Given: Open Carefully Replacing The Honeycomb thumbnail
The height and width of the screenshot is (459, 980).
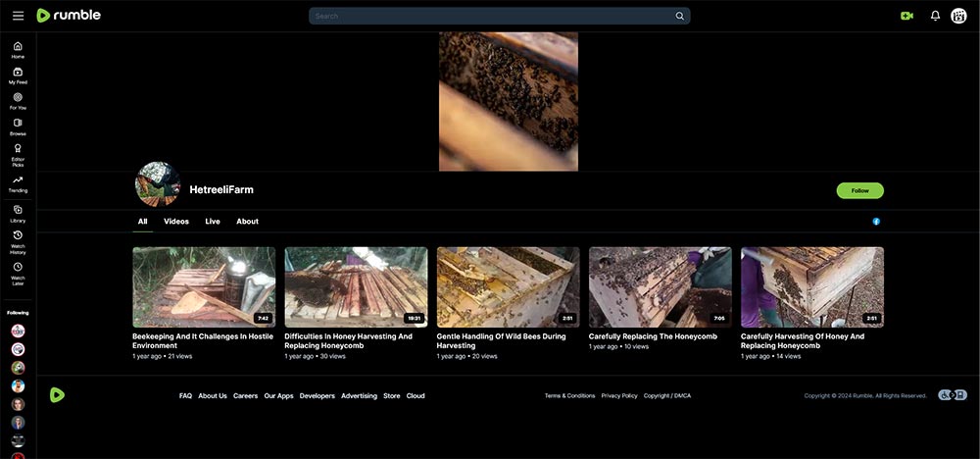Looking at the screenshot, I should pos(660,287).
